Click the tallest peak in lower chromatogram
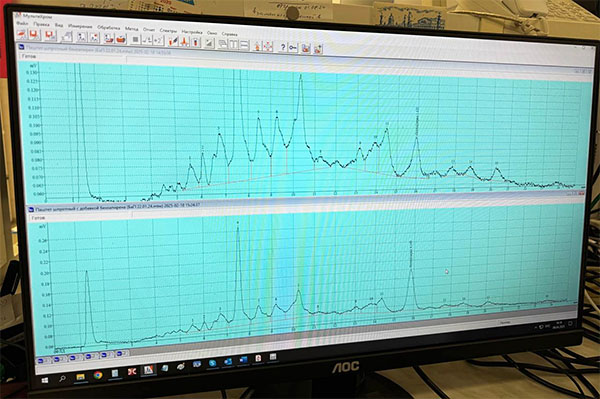The height and width of the screenshot is (399, 600). point(238,226)
